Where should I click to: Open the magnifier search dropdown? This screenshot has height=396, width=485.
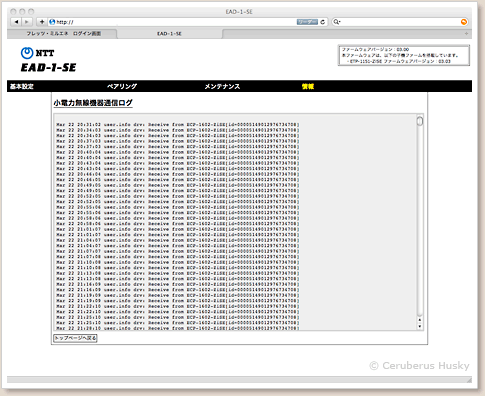[x=337, y=22]
